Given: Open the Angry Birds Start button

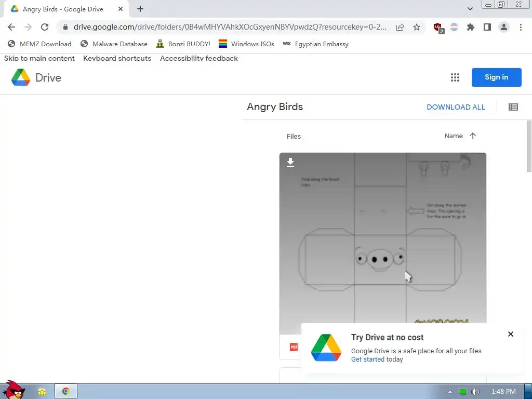Looking at the screenshot, I should tap(13, 390).
